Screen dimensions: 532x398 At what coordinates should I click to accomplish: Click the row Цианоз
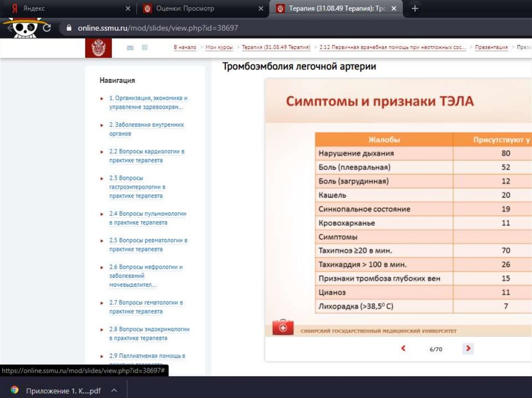point(424,292)
